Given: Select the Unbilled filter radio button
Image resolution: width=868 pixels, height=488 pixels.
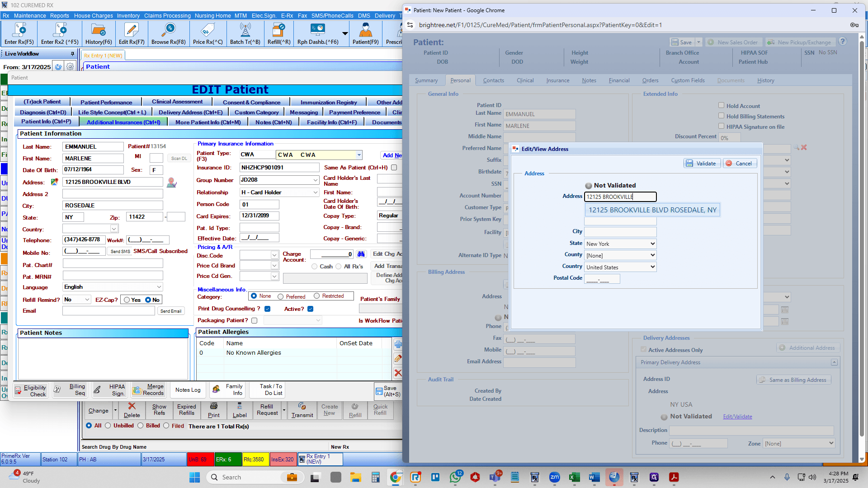Looking at the screenshot, I should [108, 426].
